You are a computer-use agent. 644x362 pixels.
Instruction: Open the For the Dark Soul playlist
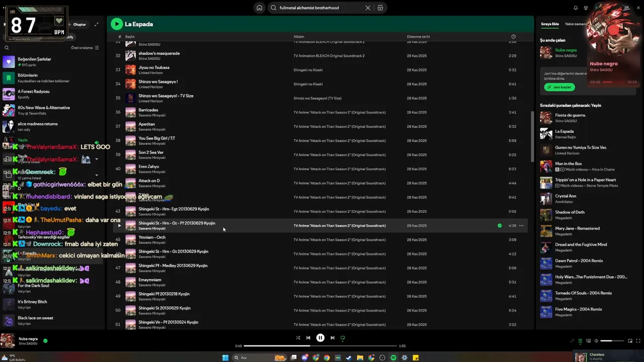tap(53, 288)
